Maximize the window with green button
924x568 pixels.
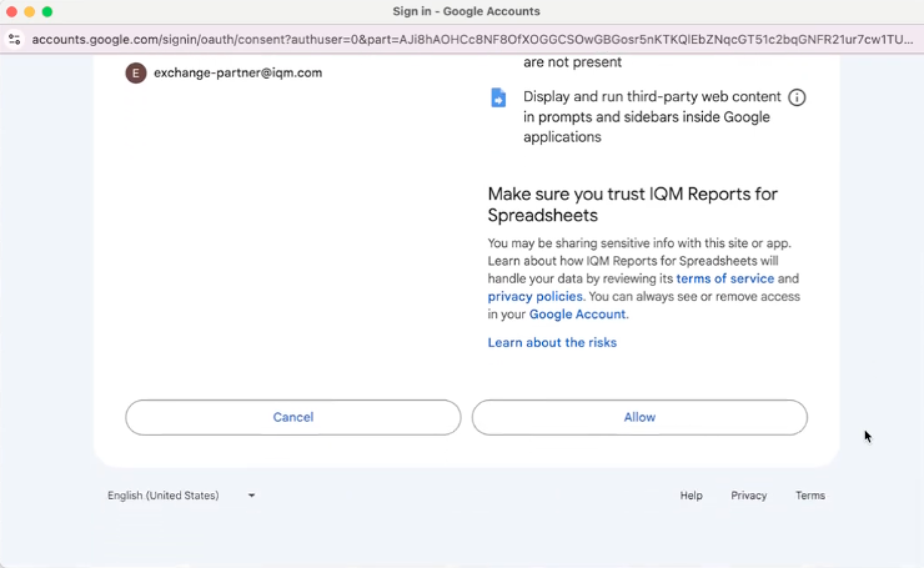tap(47, 11)
